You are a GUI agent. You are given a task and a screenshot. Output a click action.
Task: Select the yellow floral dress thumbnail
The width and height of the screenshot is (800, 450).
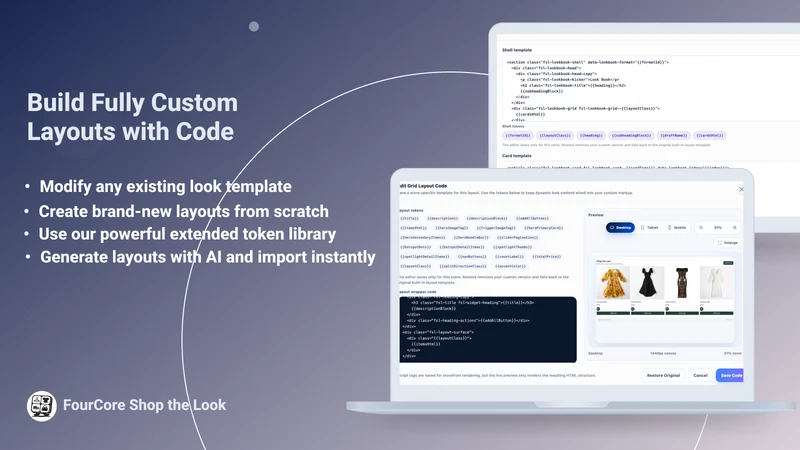[612, 283]
